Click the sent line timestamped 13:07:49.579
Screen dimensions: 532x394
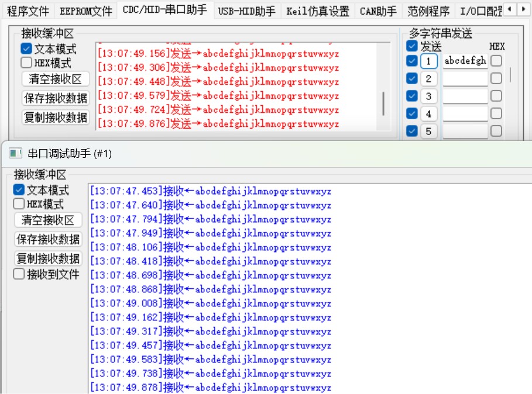pyautogui.click(x=218, y=95)
